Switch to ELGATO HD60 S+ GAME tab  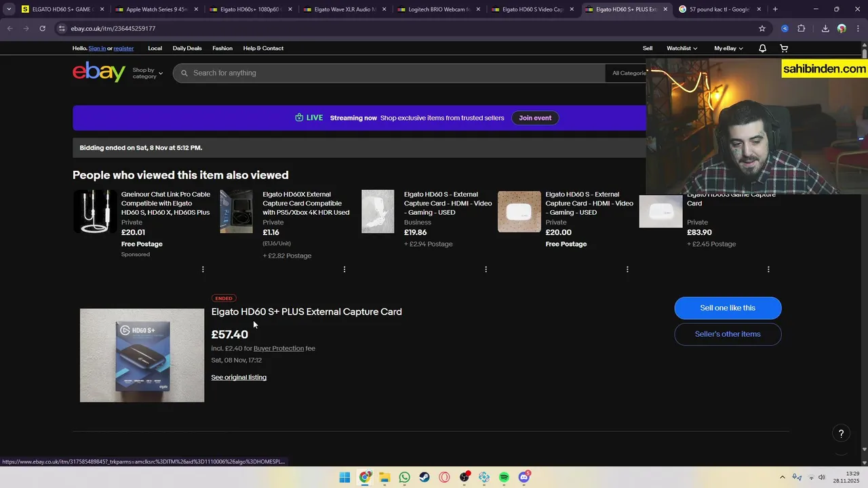click(x=64, y=9)
